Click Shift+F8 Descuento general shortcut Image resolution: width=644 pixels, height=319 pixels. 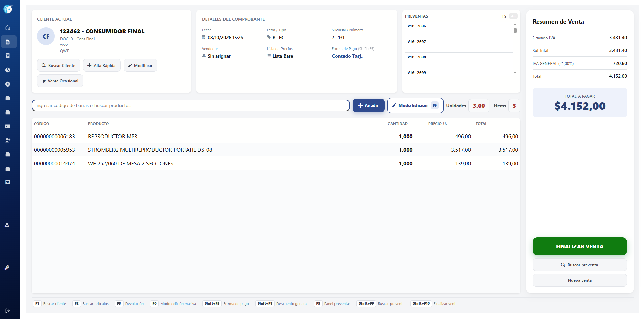click(x=281, y=304)
